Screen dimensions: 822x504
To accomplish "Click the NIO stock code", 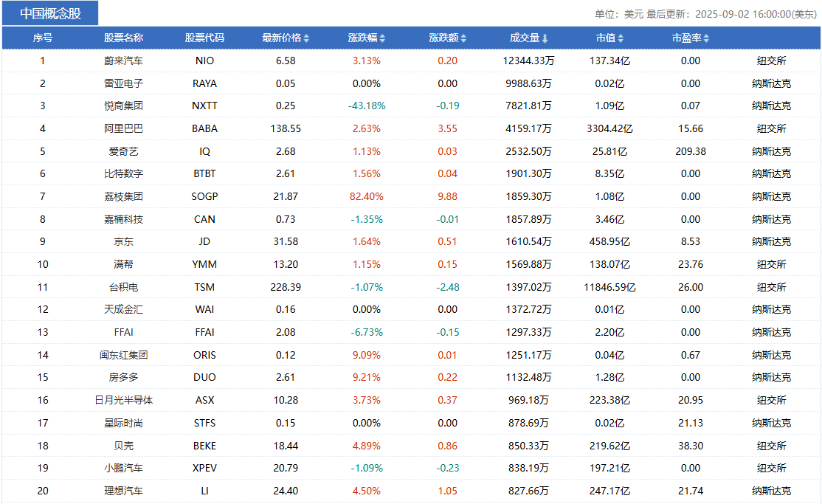I will (204, 61).
